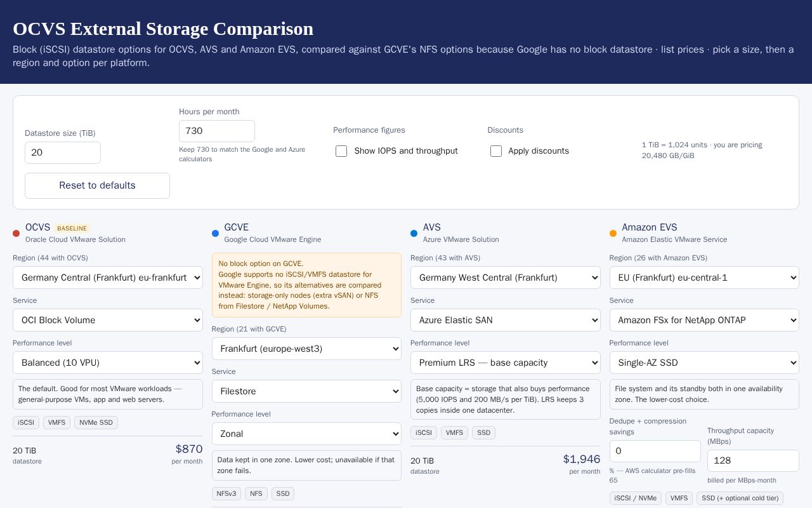
Task: Open the EU (Frankfurt) eu-central-1 dropdown
Action: tap(704, 277)
